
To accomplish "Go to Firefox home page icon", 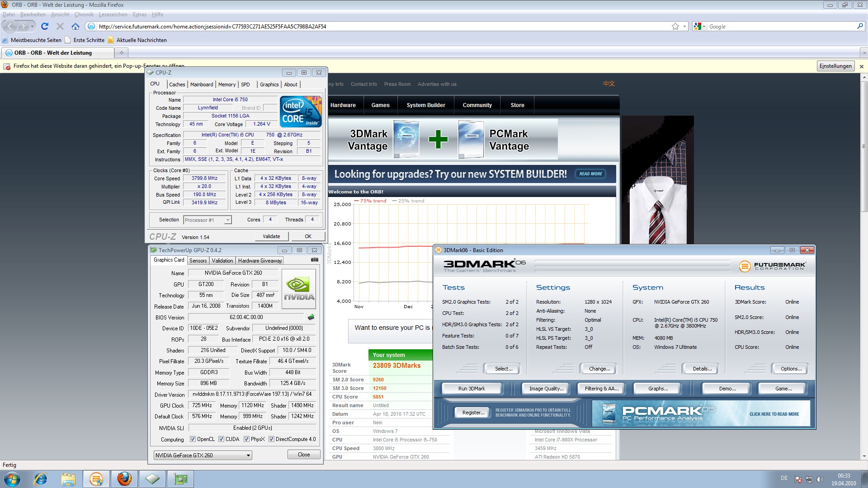I will 75,26.
